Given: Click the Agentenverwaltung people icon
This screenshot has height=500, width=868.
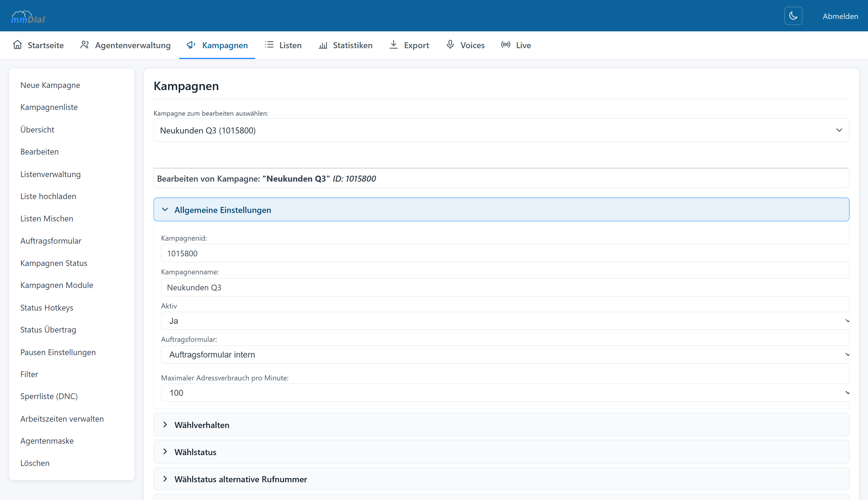Looking at the screenshot, I should (x=84, y=45).
